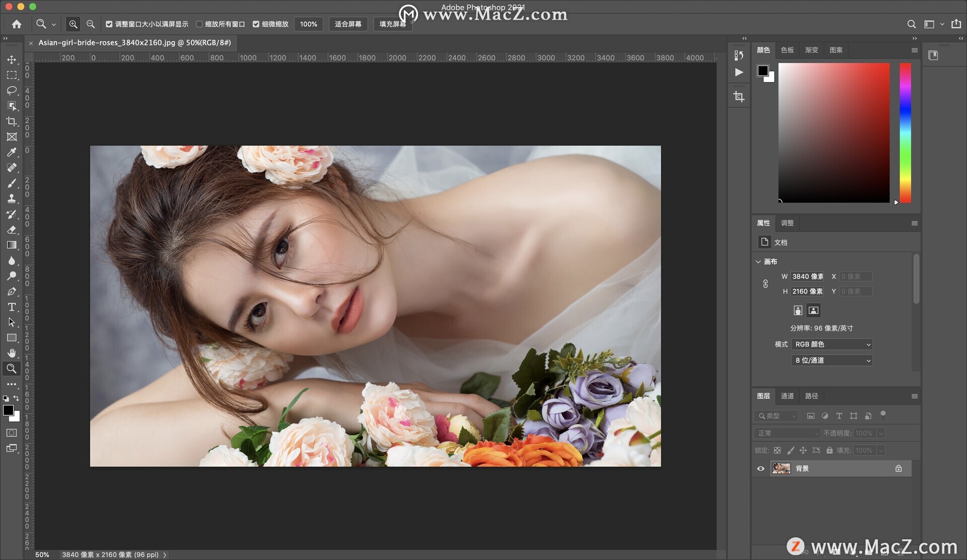Select the Pen tool
The image size is (967, 560).
12,292
